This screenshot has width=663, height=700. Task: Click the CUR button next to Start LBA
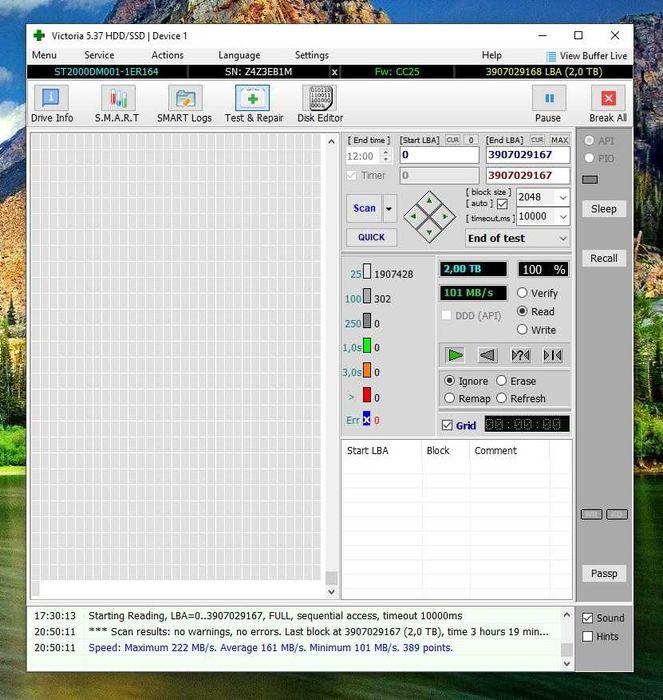coord(452,140)
